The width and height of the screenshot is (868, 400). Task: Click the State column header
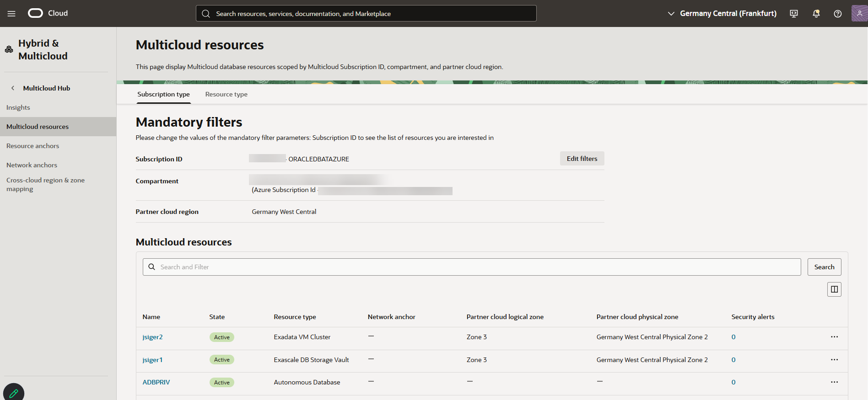click(x=217, y=317)
